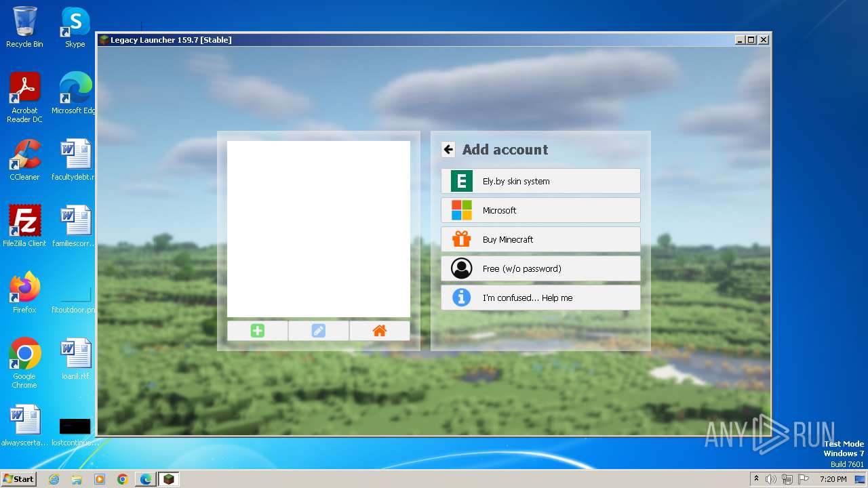Click Legacy Launcher taskbar icon
868x488 pixels.
tap(169, 479)
